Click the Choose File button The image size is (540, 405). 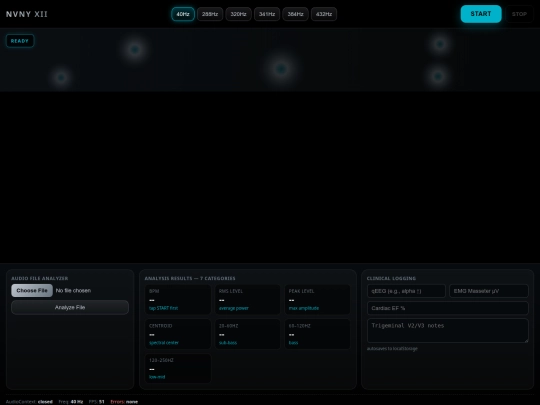pos(32,291)
